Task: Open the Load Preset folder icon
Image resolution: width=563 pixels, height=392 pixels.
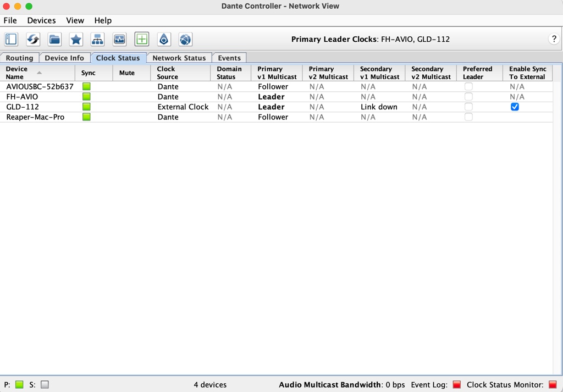Action: [x=54, y=39]
